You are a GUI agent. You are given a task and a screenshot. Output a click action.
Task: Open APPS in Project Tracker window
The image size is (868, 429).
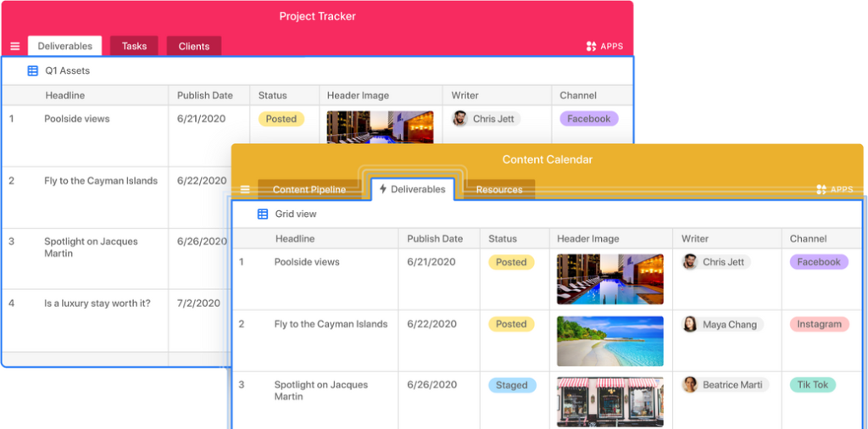(x=604, y=47)
